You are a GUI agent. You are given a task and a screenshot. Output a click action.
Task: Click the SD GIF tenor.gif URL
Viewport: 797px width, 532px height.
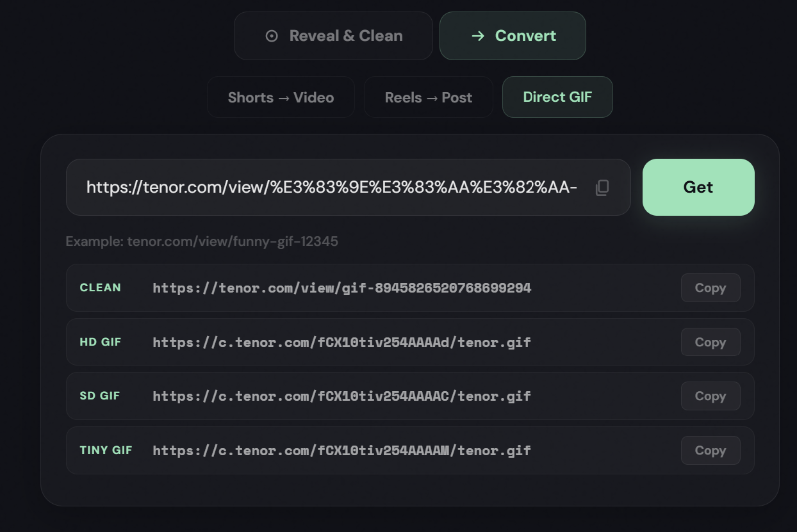tap(341, 396)
